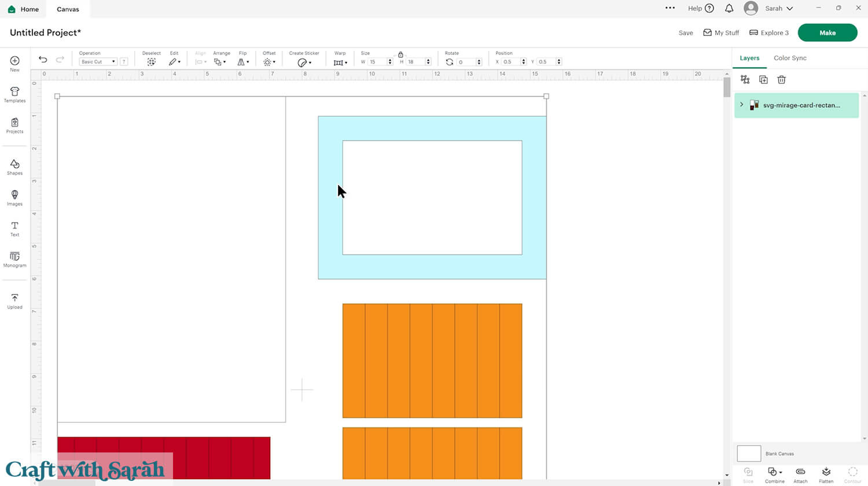This screenshot has width=868, height=486.
Task: Click the Blank Canvas color swatch
Action: tap(749, 453)
